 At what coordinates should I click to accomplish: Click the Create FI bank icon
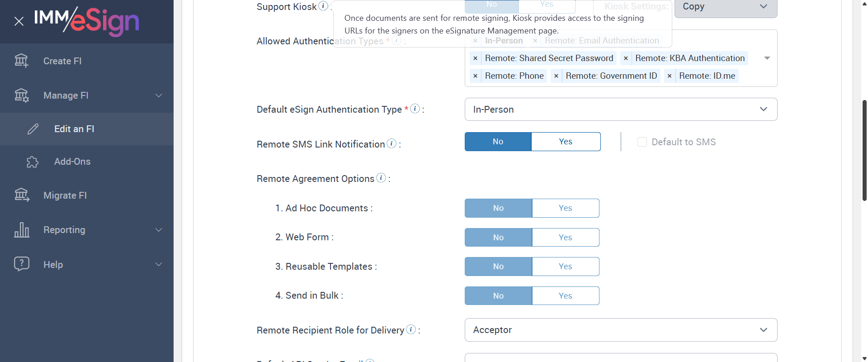click(21, 61)
